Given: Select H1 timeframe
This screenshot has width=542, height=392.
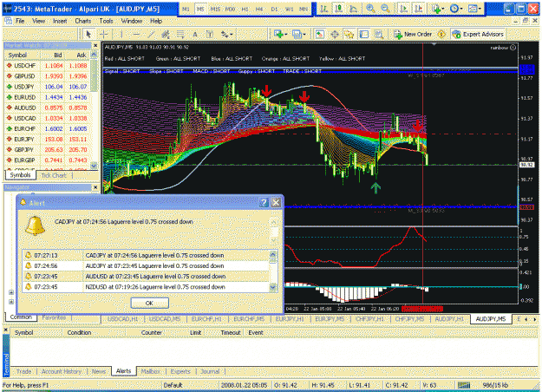Looking at the screenshot, I should pyautogui.click(x=245, y=9).
